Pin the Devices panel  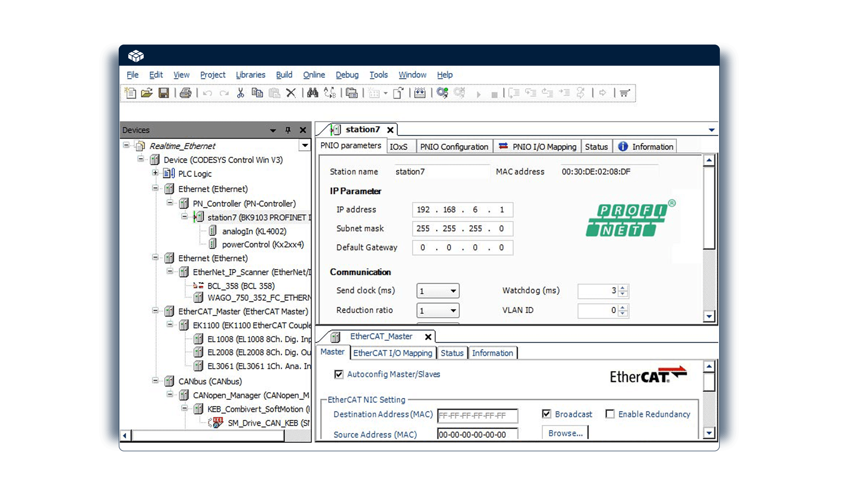[288, 130]
